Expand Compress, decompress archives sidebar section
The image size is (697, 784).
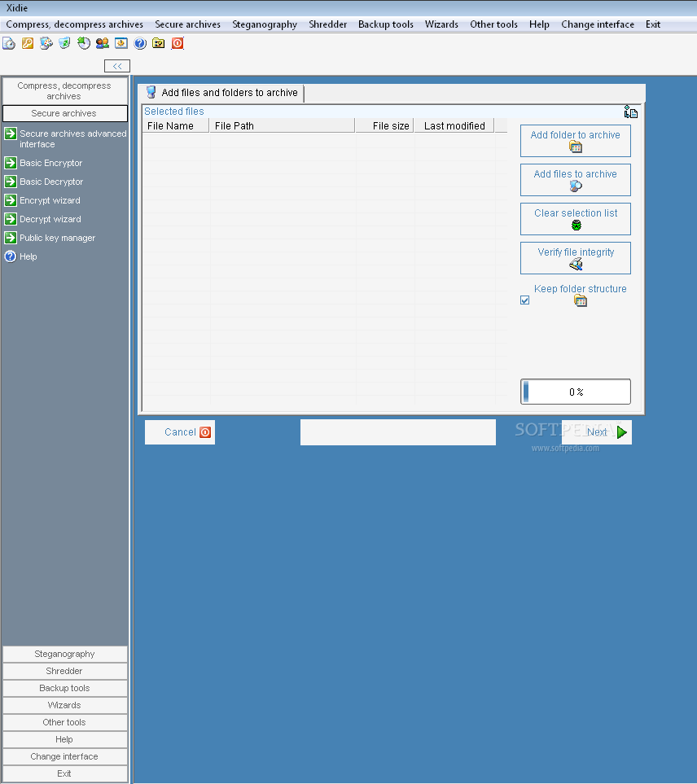65,91
